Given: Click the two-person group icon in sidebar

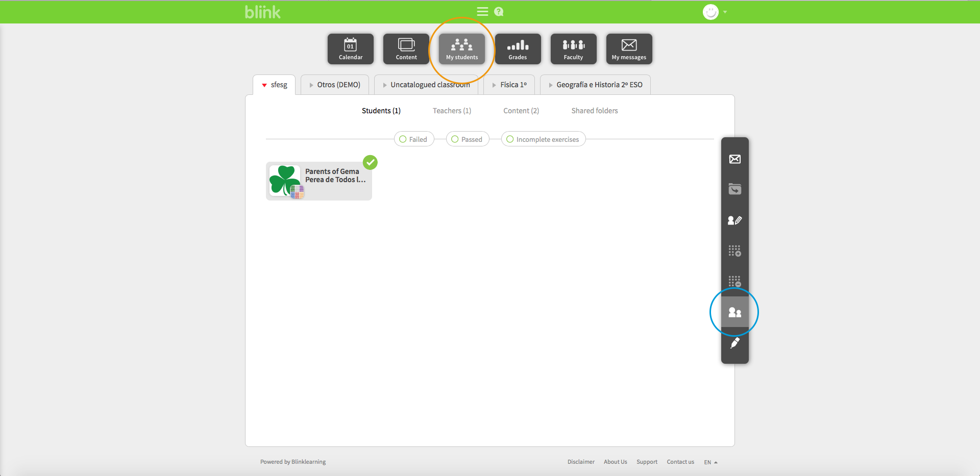Looking at the screenshot, I should click(x=734, y=312).
